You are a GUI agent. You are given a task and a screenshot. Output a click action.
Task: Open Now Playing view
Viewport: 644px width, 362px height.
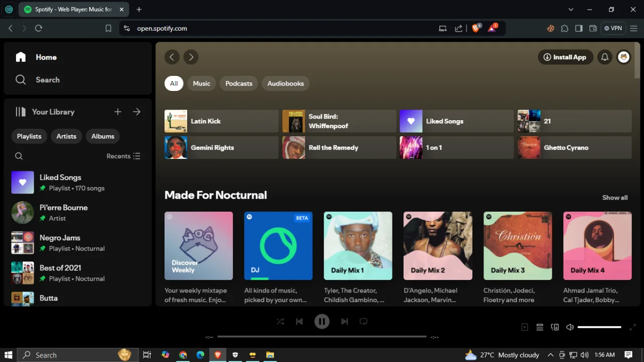pyautogui.click(x=525, y=327)
